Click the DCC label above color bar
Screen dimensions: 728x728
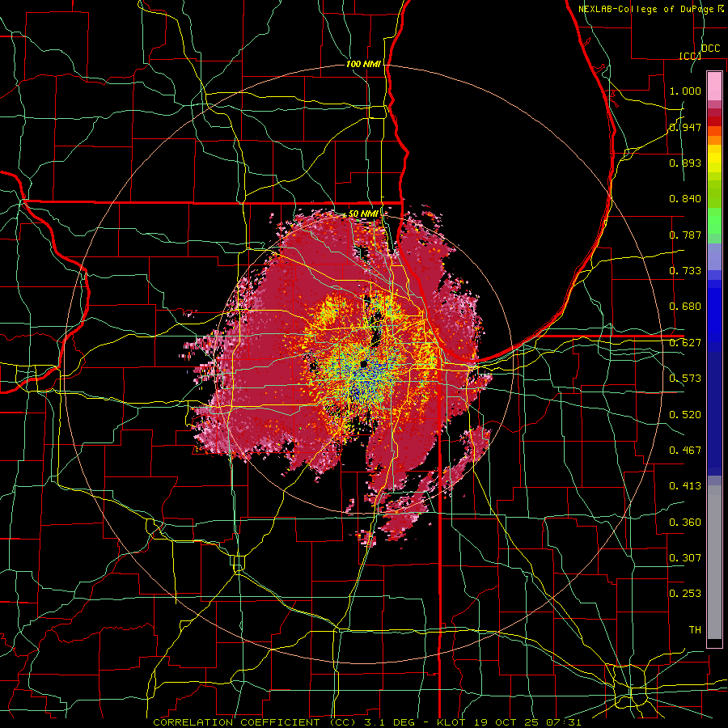(711, 49)
